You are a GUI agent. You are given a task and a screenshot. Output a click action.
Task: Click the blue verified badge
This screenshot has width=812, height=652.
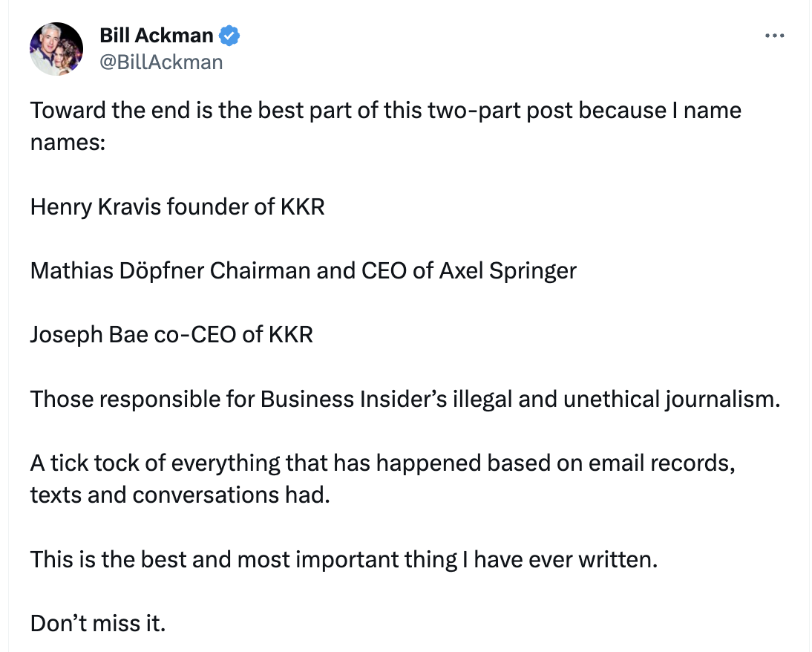click(x=229, y=35)
